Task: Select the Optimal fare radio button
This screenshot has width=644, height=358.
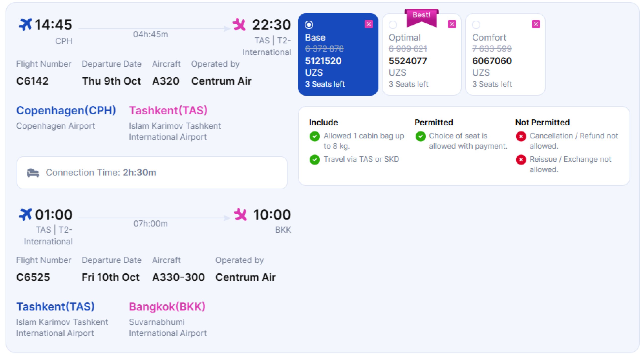Action: coord(393,25)
